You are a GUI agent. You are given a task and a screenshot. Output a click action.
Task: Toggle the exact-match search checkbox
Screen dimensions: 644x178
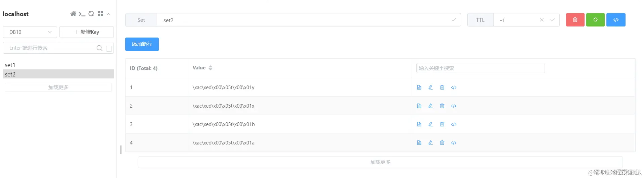point(109,48)
